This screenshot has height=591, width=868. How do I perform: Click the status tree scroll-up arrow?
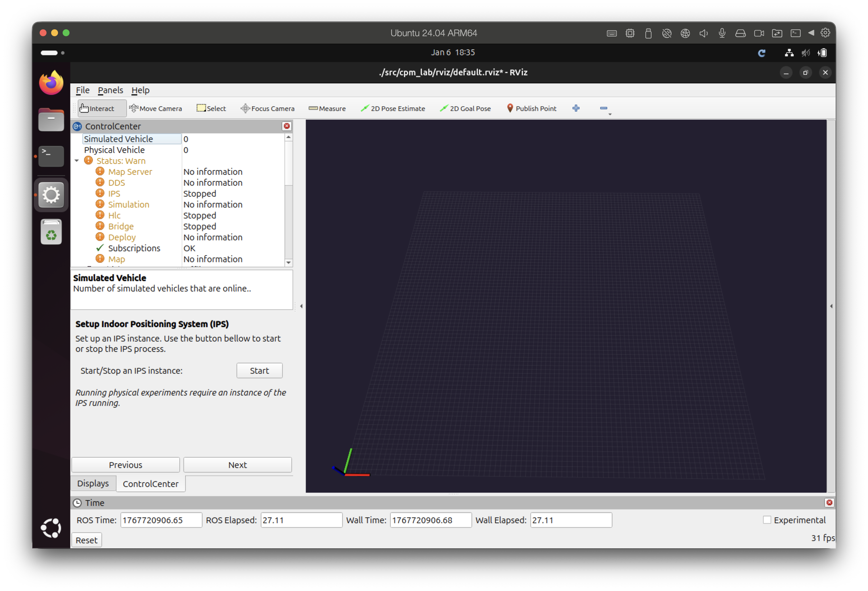coord(288,138)
